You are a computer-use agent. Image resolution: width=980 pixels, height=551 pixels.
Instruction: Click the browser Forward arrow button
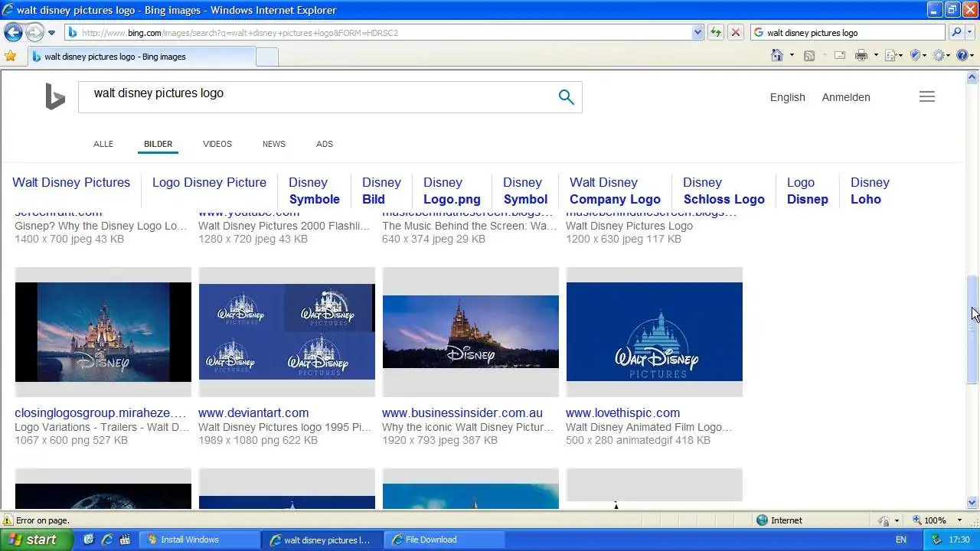click(x=34, y=32)
